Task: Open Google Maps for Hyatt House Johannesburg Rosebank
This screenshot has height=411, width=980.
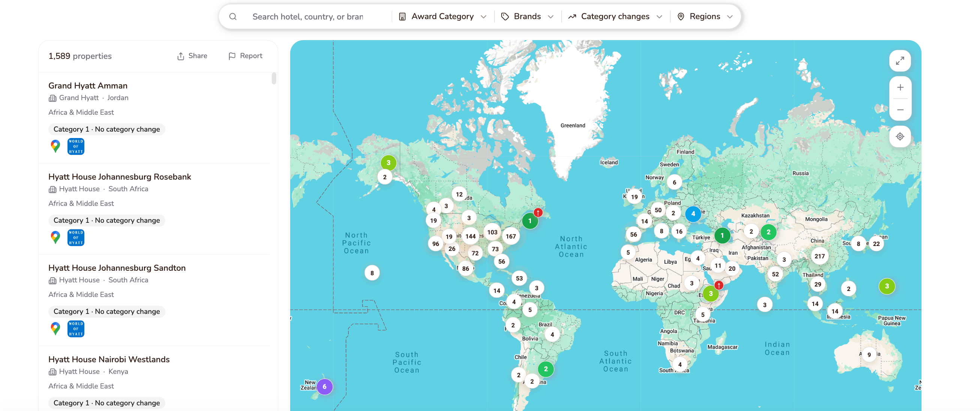Action: pos(55,237)
